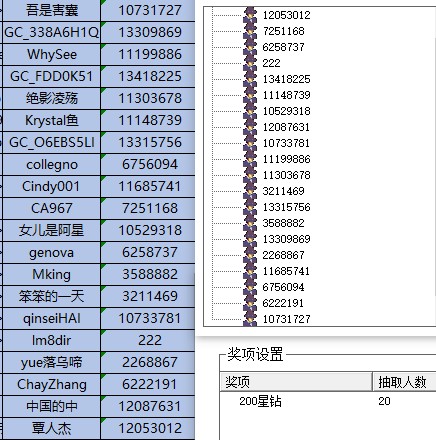436x440 pixels.
Task: Click the avatar icon next to tree entry 2268867
Action: point(250,255)
